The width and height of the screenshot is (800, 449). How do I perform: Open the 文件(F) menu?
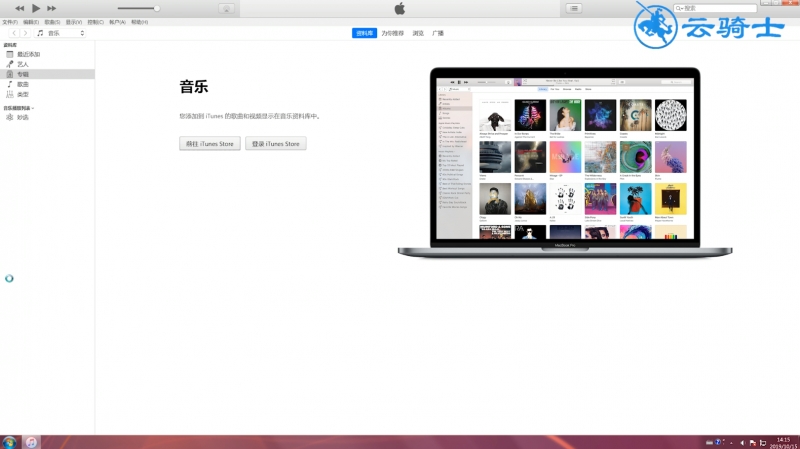point(10,22)
